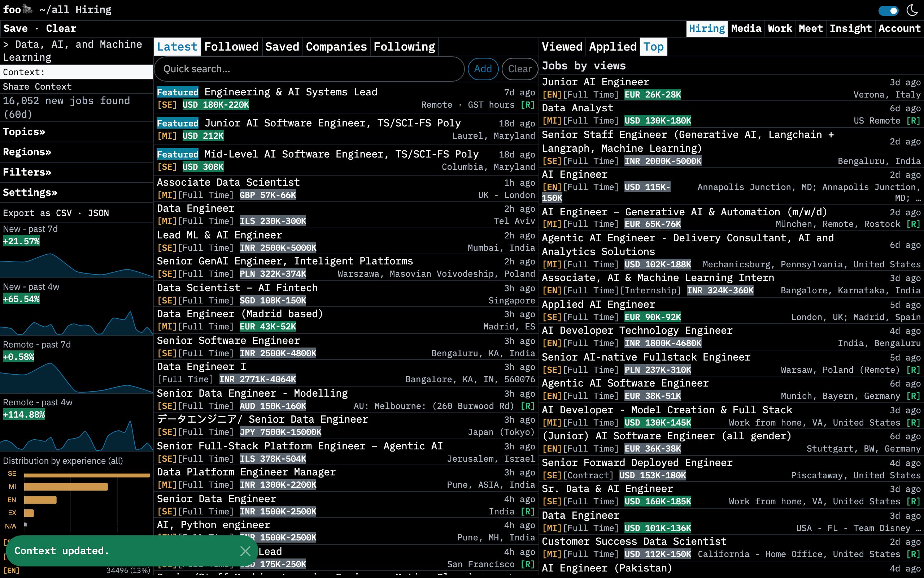The image size is (924, 578).
Task: Open Lead ML & AI Engineer listing
Action: point(346,241)
